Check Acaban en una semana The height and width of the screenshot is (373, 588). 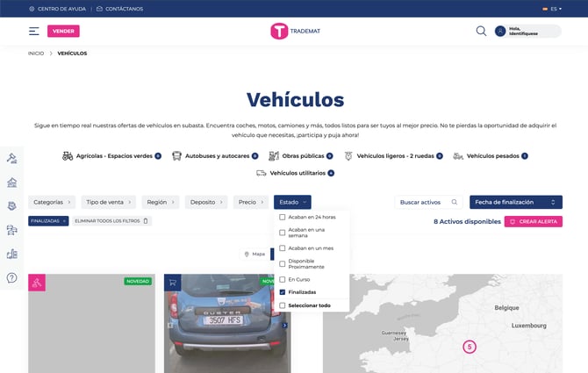click(283, 233)
